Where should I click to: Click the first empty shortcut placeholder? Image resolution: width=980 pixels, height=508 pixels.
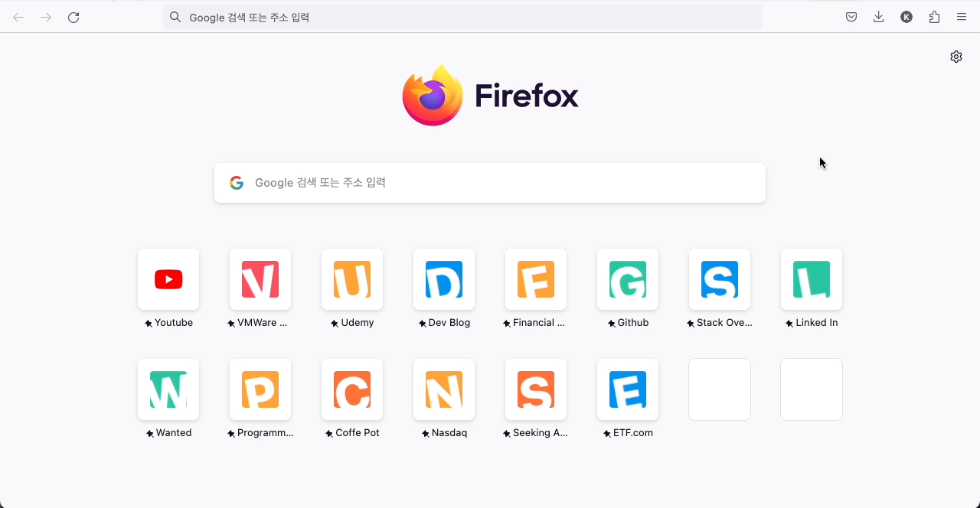(720, 389)
